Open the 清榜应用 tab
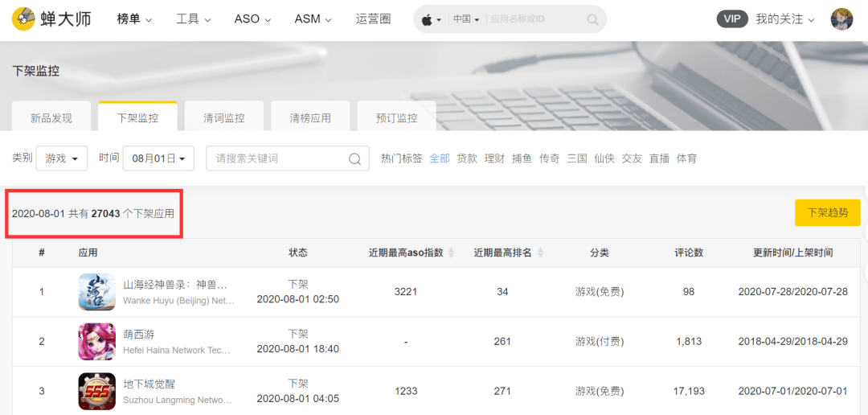Image resolution: width=868 pixels, height=415 pixels. tap(310, 117)
